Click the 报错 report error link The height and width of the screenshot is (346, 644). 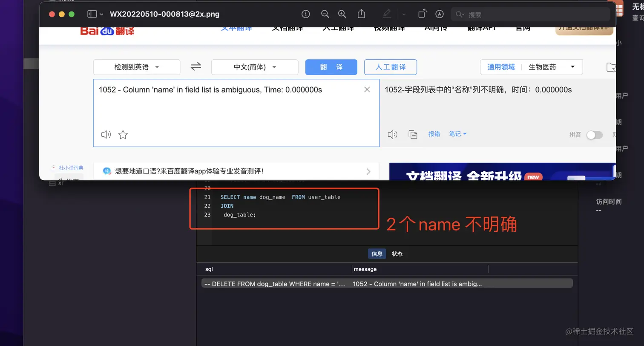[434, 134]
